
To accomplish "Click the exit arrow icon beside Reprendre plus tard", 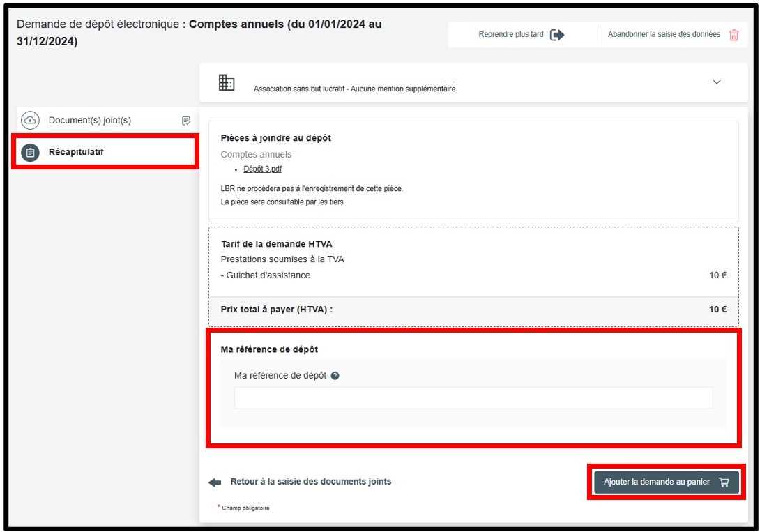I will 556,35.
